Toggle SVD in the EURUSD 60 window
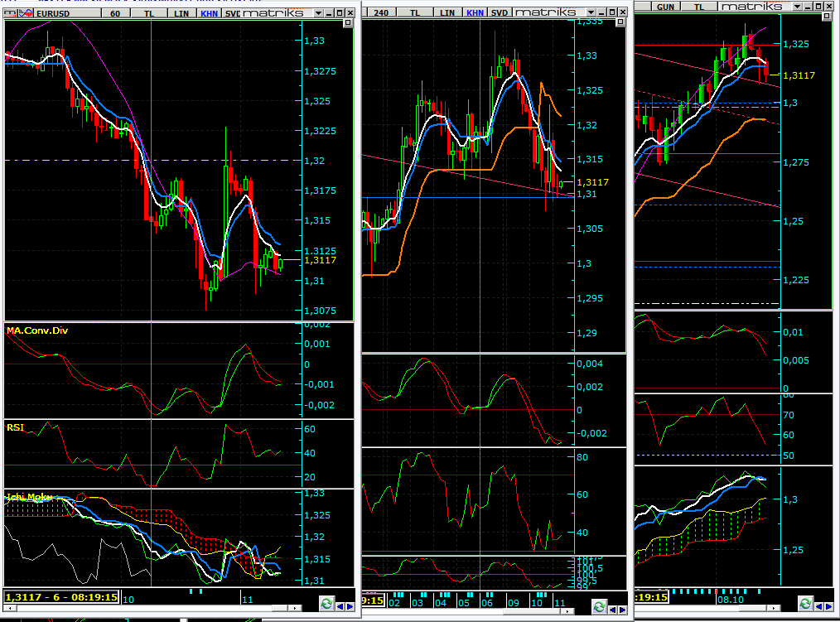Screen dimensions: 840x622 (x=232, y=13)
